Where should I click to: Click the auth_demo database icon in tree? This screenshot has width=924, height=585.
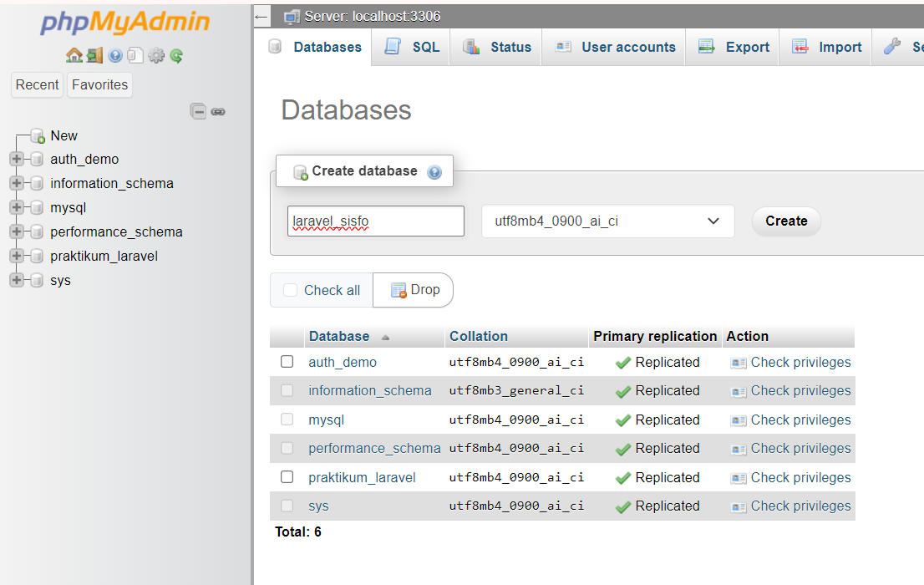37,160
